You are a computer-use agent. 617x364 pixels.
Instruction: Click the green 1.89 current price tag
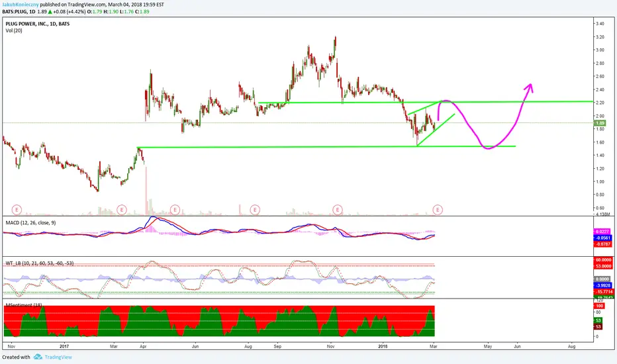tap(600, 123)
